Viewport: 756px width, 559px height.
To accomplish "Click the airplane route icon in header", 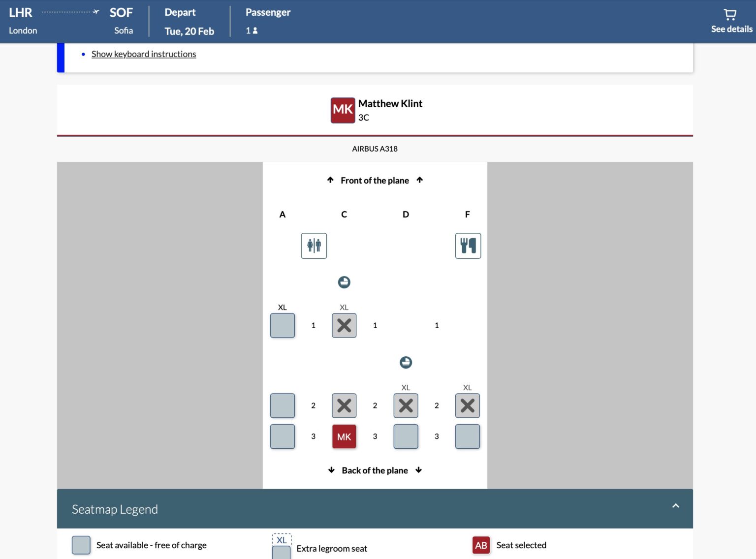I will point(95,12).
